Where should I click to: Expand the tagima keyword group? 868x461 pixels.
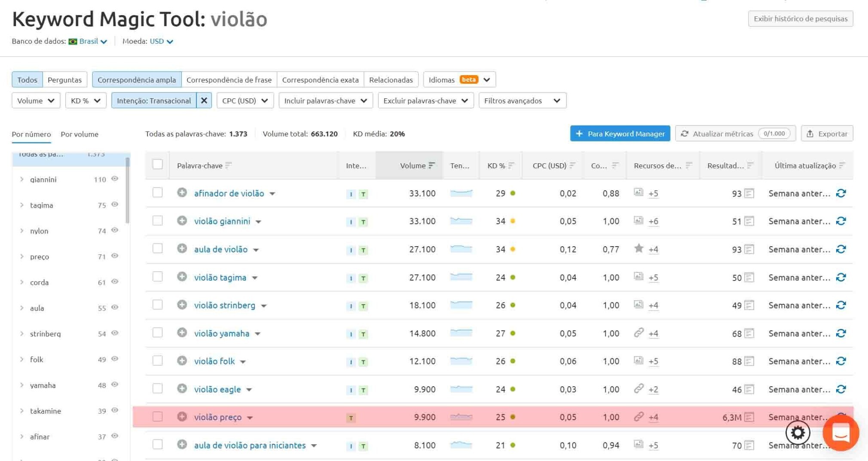pos(21,205)
